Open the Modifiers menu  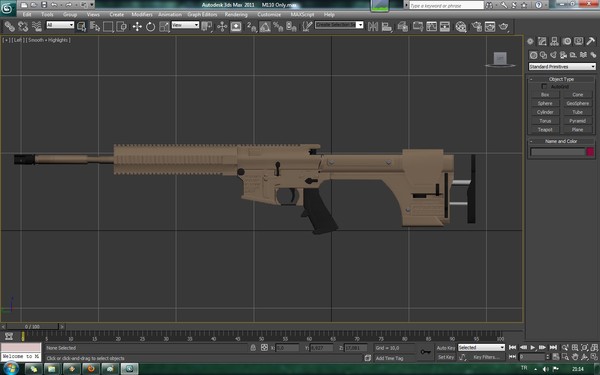[142, 15]
